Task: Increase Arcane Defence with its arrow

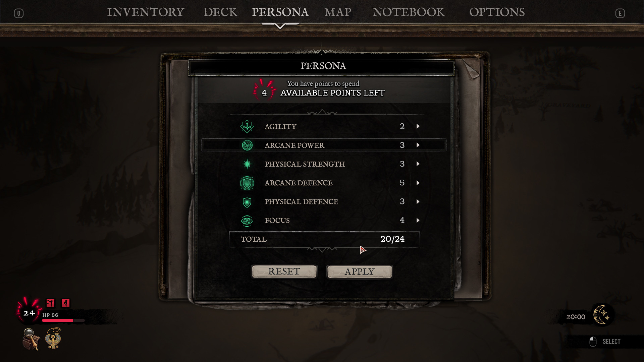Action: (418, 183)
